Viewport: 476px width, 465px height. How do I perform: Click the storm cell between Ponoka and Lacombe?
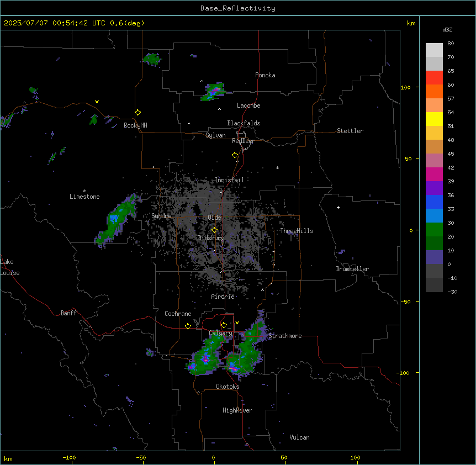pos(213,91)
